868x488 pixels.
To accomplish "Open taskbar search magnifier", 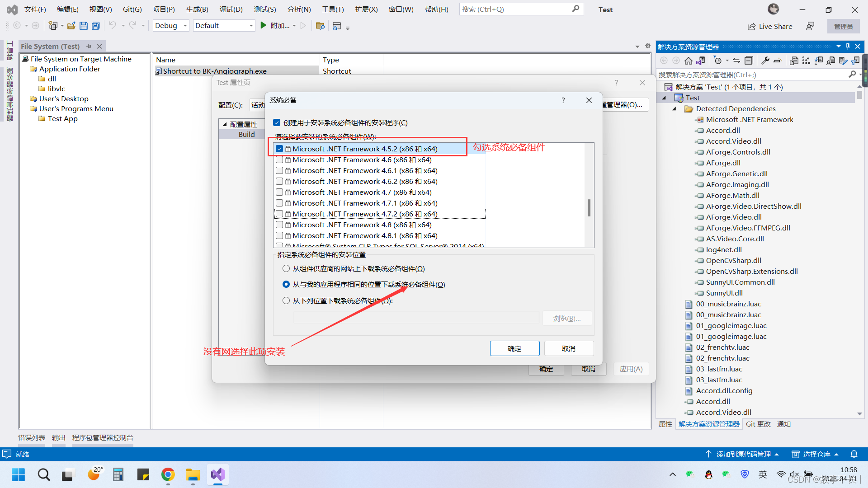I will point(44,474).
